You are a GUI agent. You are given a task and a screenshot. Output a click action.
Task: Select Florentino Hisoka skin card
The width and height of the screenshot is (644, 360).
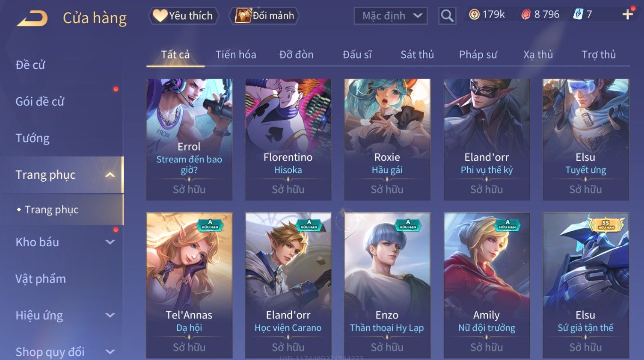coord(288,139)
